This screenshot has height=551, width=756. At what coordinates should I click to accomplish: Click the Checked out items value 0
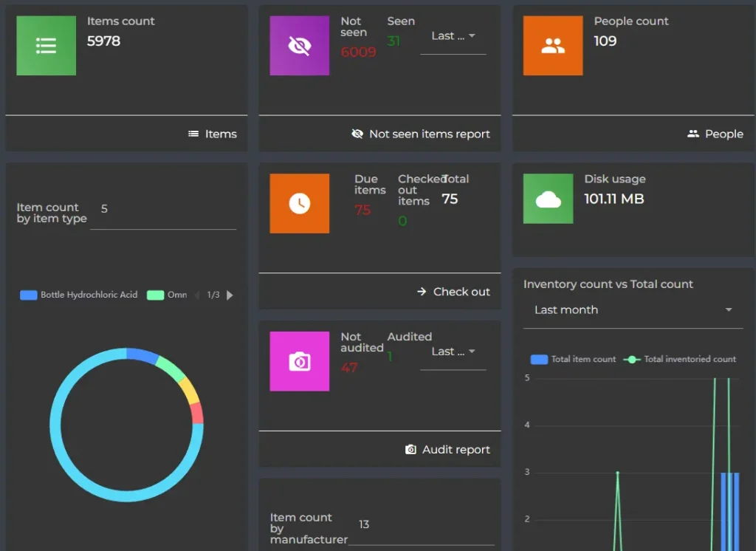[x=402, y=221]
